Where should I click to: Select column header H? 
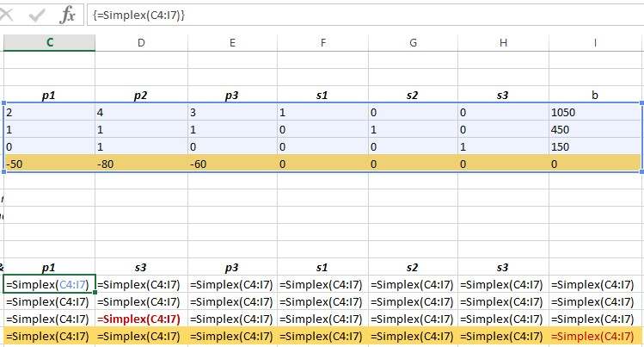(x=503, y=43)
